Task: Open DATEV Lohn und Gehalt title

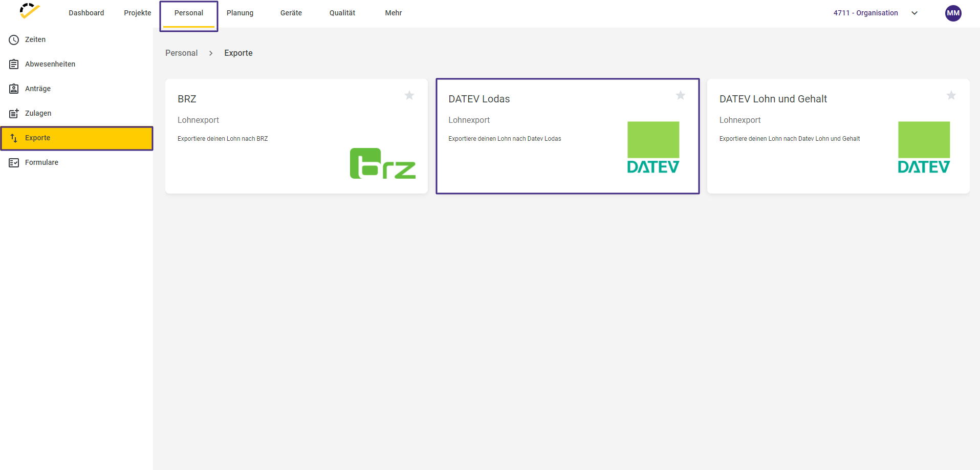Action: (773, 99)
